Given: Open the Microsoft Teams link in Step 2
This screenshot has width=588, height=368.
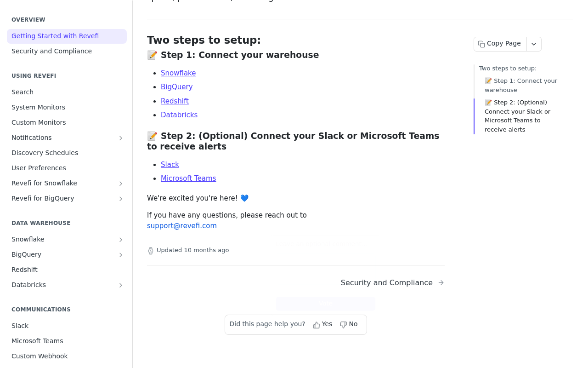Looking at the screenshot, I should 188,178.
